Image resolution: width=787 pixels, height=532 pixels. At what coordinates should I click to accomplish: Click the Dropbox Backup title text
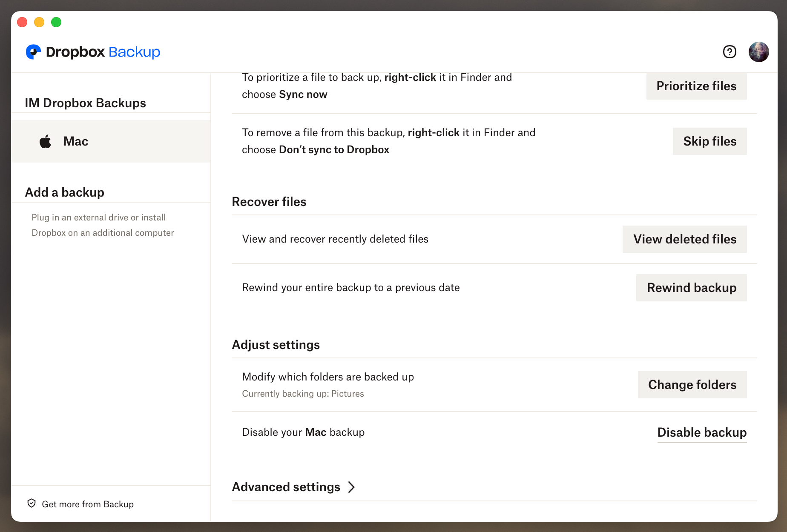[103, 52]
